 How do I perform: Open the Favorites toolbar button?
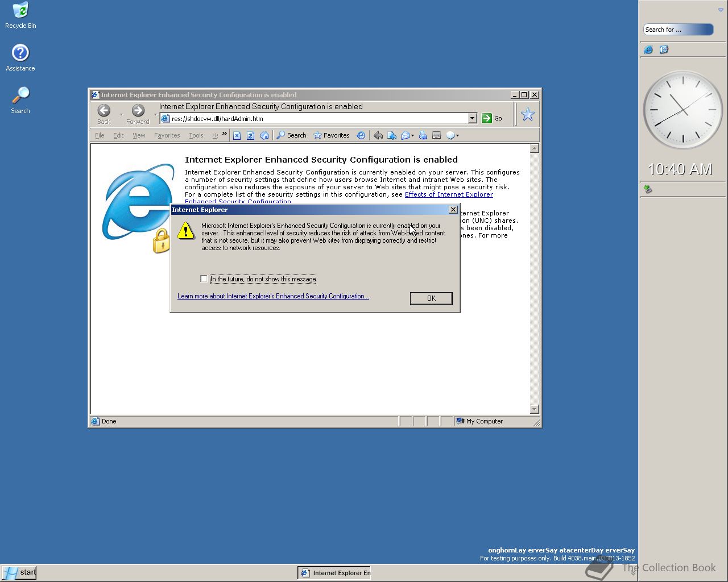coord(332,135)
